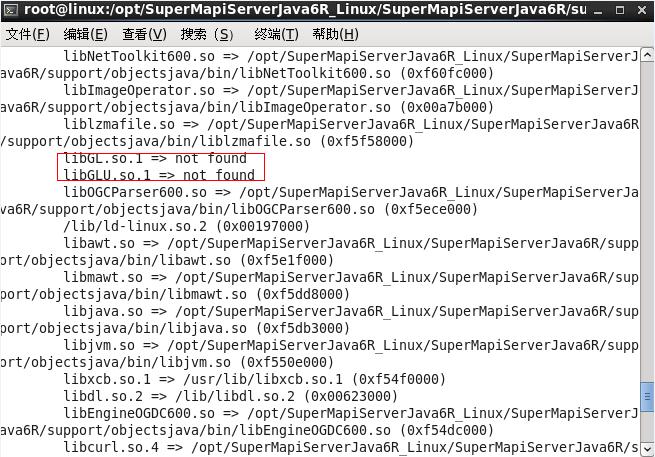655x457 pixels.
Task: Click the libGLU.so.1 => not found line
Action: coord(159,175)
